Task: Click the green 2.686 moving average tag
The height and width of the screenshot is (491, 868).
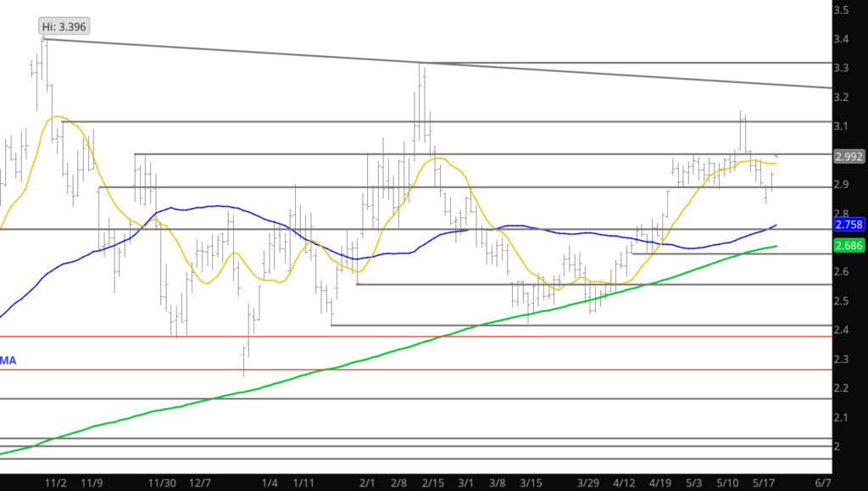Action: 849,246
